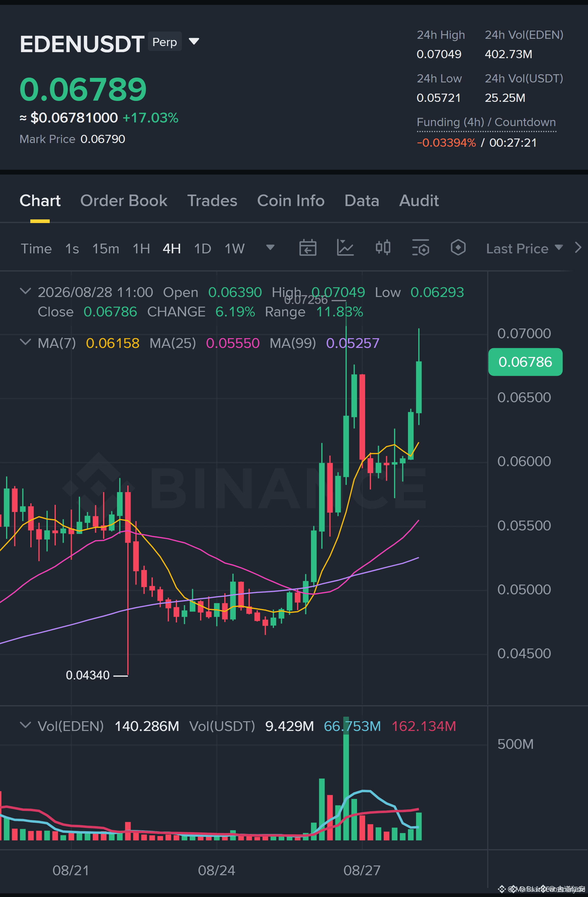Click the Funding (4h) / Countdown label
This screenshot has height=897, width=588.
tap(486, 122)
